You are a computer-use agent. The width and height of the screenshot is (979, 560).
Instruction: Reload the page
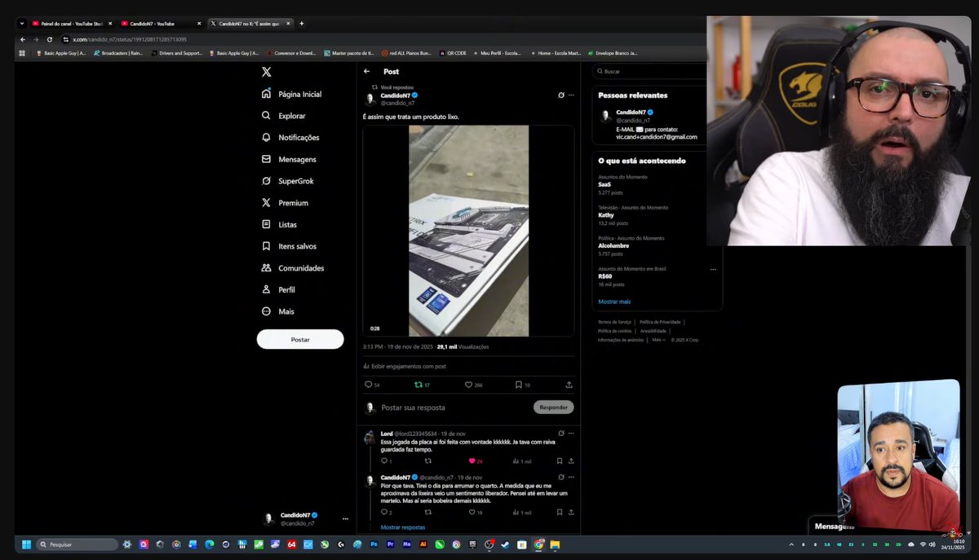click(x=49, y=39)
